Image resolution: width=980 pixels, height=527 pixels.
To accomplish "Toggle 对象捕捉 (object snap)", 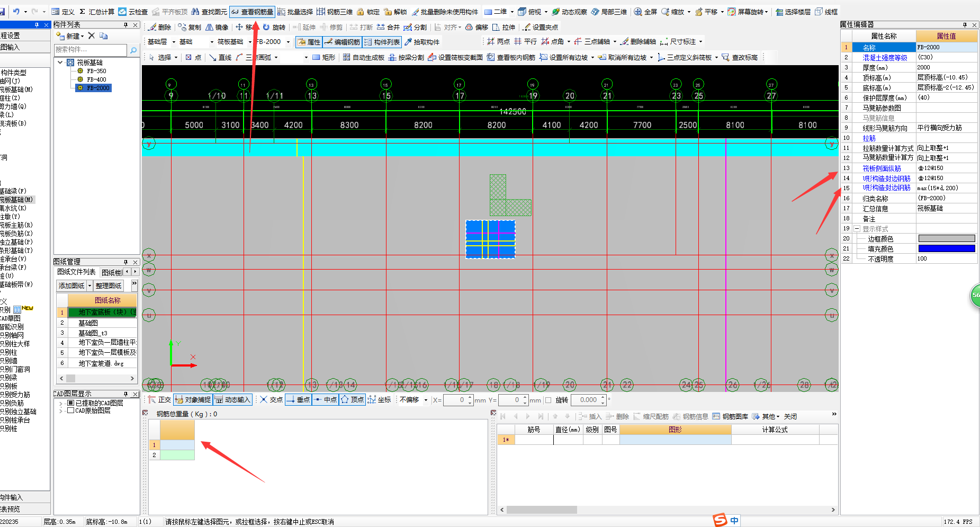I will pyautogui.click(x=193, y=400).
